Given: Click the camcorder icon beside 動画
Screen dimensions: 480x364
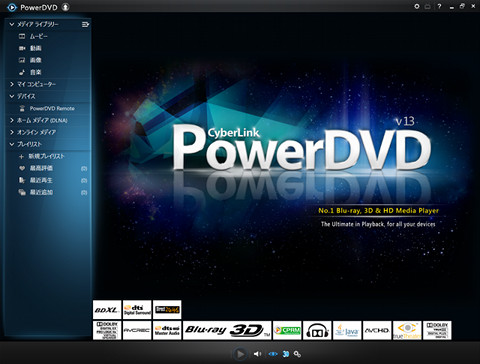Looking at the screenshot, I should 22,48.
